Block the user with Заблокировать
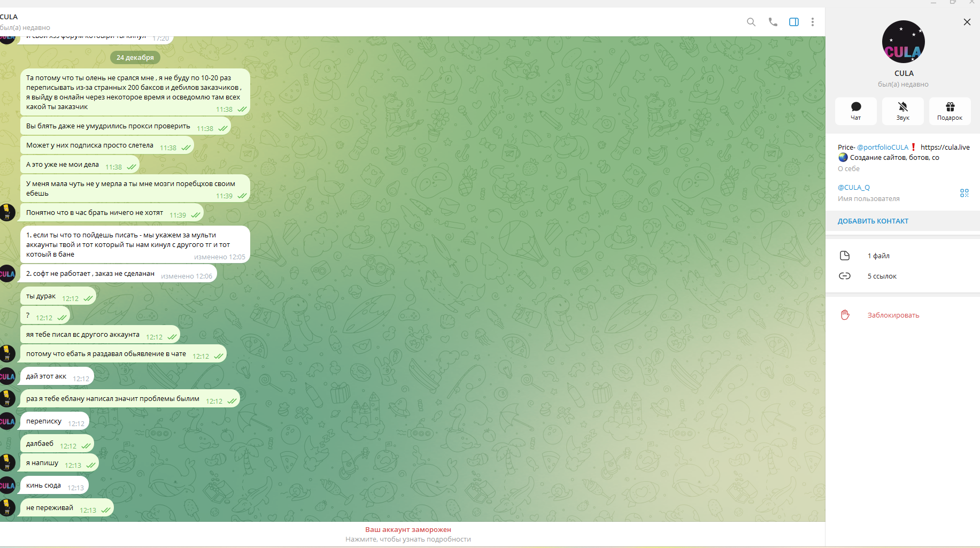The width and height of the screenshot is (980, 548). click(x=893, y=315)
